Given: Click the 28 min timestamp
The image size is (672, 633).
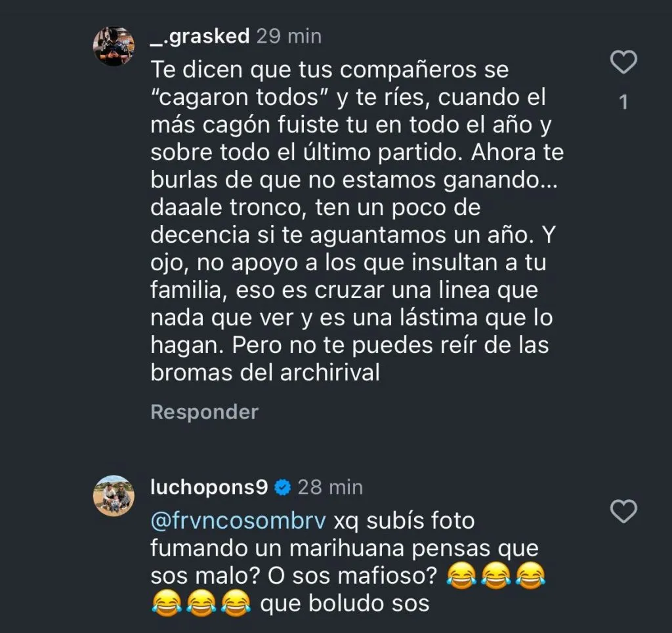Looking at the screenshot, I should pos(329,487).
